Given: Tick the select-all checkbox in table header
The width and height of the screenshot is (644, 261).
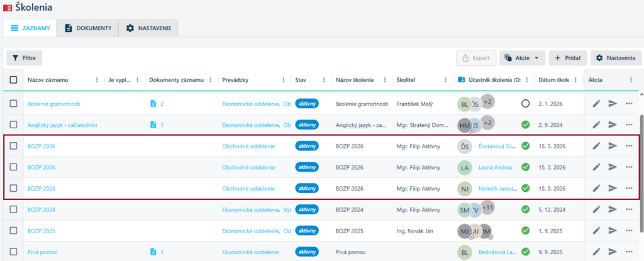Looking at the screenshot, I should (14, 80).
